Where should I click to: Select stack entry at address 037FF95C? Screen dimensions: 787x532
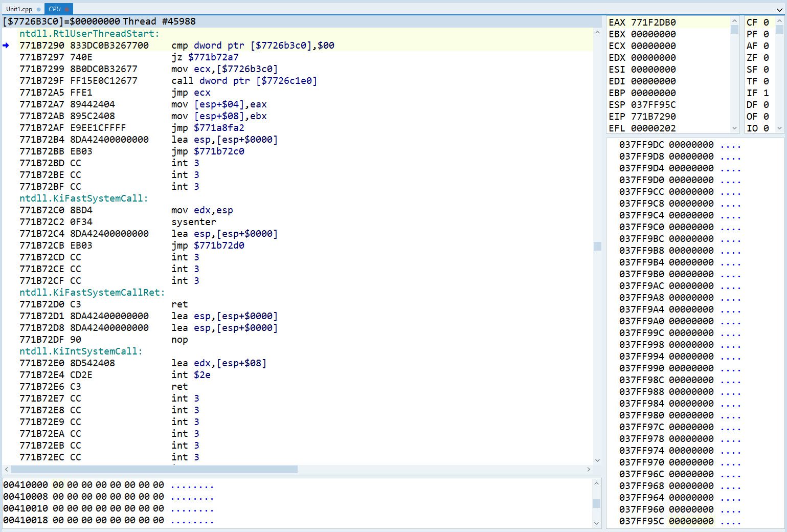click(680, 521)
